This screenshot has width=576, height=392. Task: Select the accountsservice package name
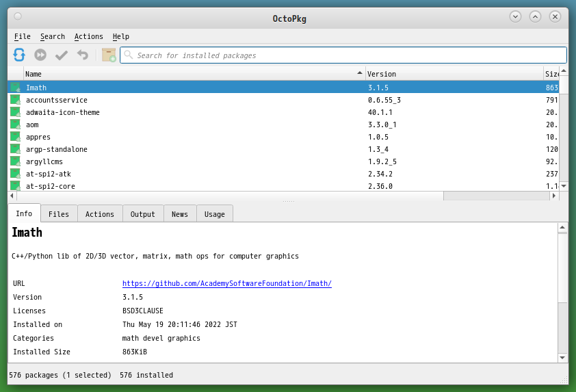pyautogui.click(x=57, y=100)
